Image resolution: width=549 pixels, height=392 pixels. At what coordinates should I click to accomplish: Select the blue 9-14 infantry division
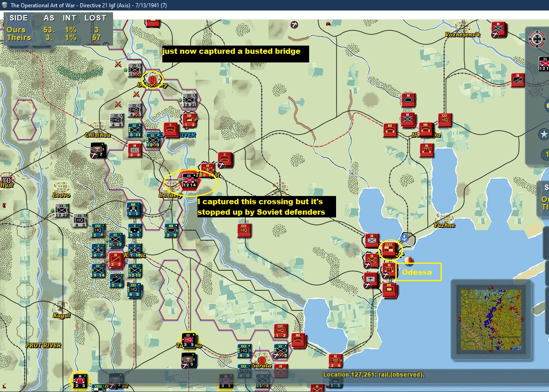coord(98,270)
